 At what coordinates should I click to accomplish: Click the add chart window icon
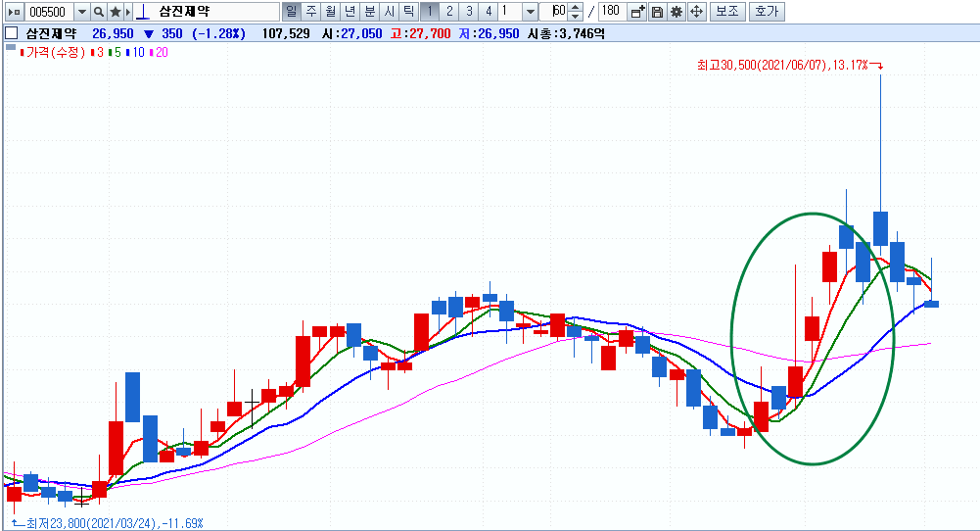pos(637,11)
